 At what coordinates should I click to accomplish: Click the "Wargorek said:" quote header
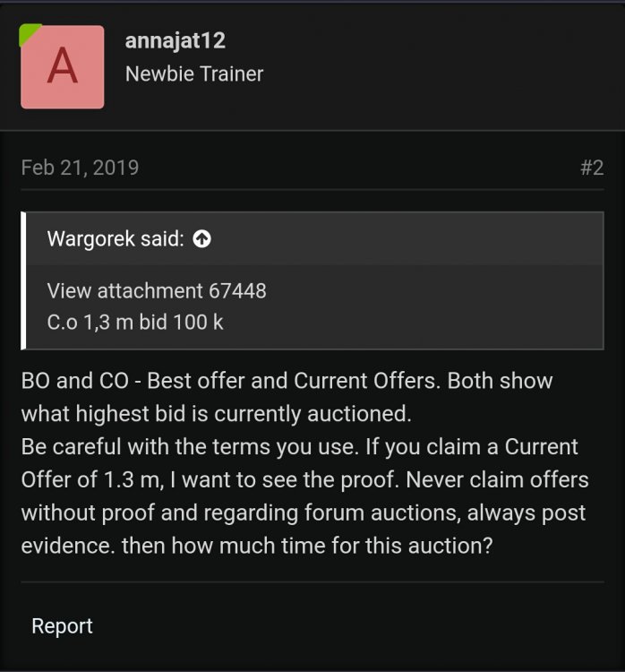[x=115, y=239]
